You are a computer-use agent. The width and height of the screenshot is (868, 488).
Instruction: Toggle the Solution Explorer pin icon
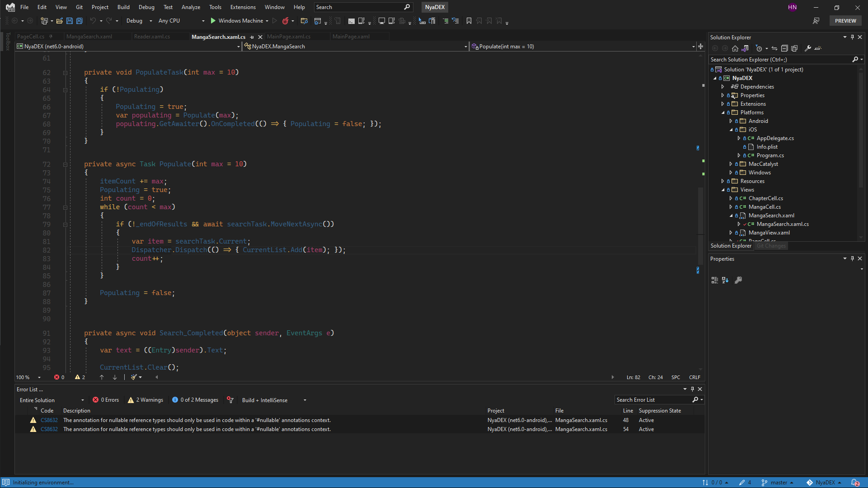(853, 37)
